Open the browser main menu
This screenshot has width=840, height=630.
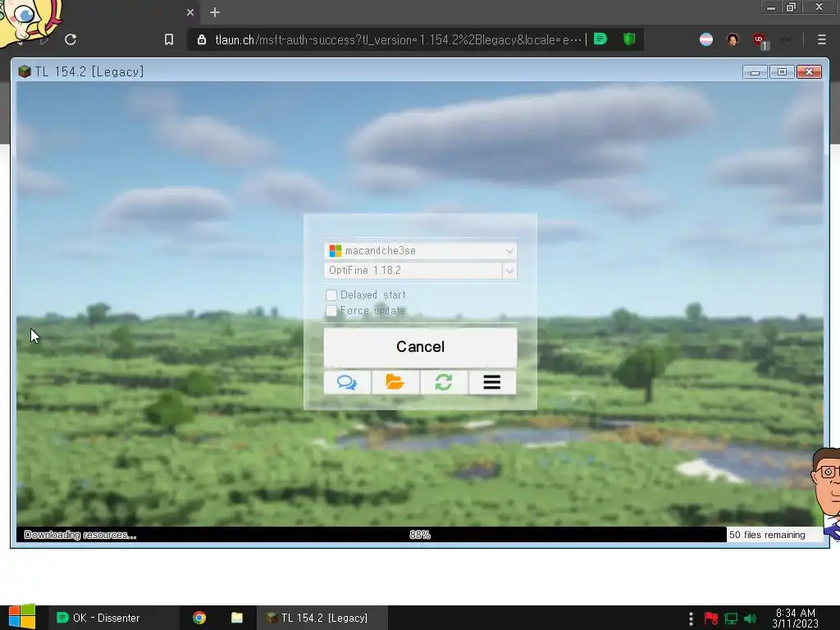point(821,39)
